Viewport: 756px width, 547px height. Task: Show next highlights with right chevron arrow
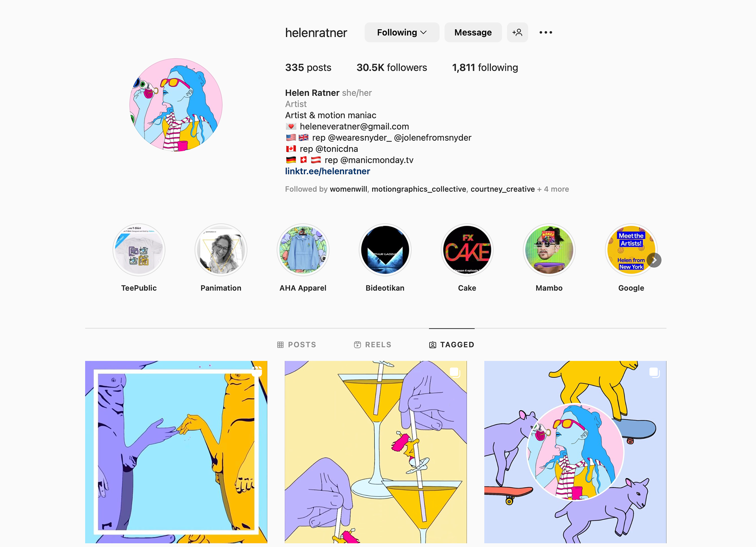tap(654, 260)
